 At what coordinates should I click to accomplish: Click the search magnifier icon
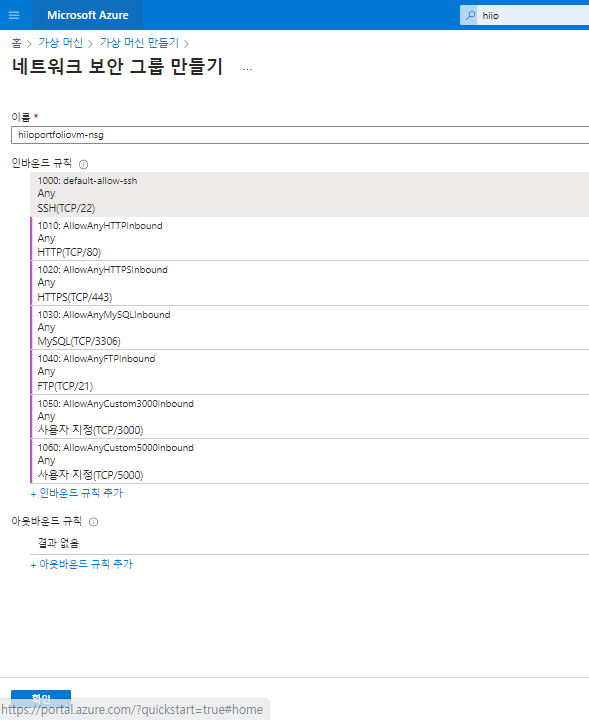pos(470,15)
